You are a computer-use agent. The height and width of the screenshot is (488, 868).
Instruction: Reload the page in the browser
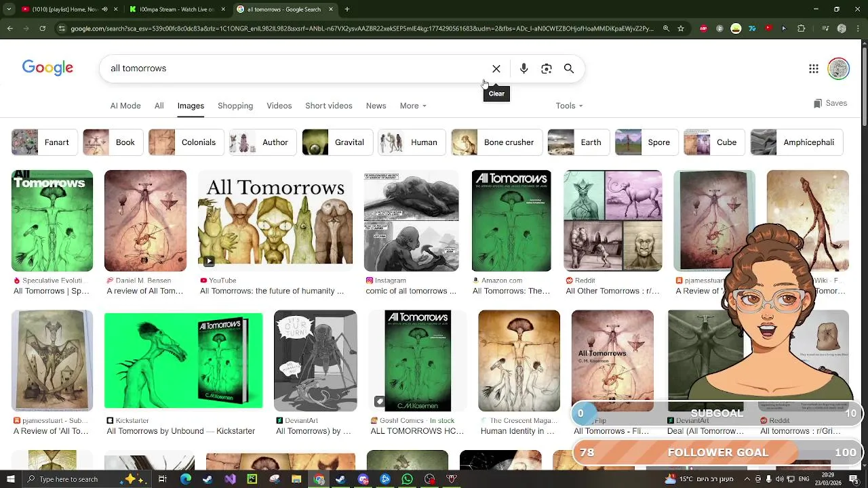tap(42, 28)
